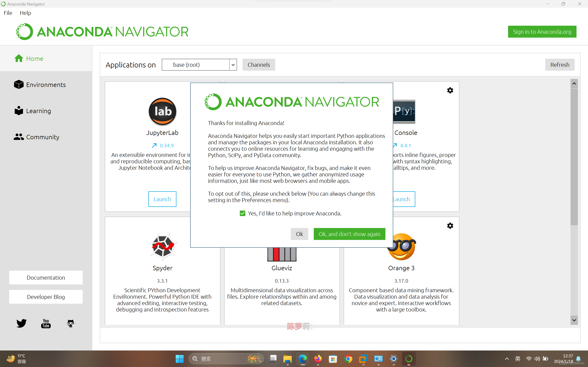This screenshot has width=588, height=367.
Task: Click the Twitter icon
Action: (21, 323)
